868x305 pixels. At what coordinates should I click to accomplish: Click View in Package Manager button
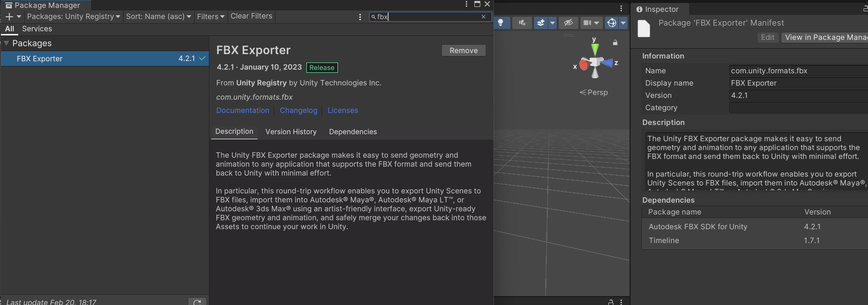pos(825,37)
